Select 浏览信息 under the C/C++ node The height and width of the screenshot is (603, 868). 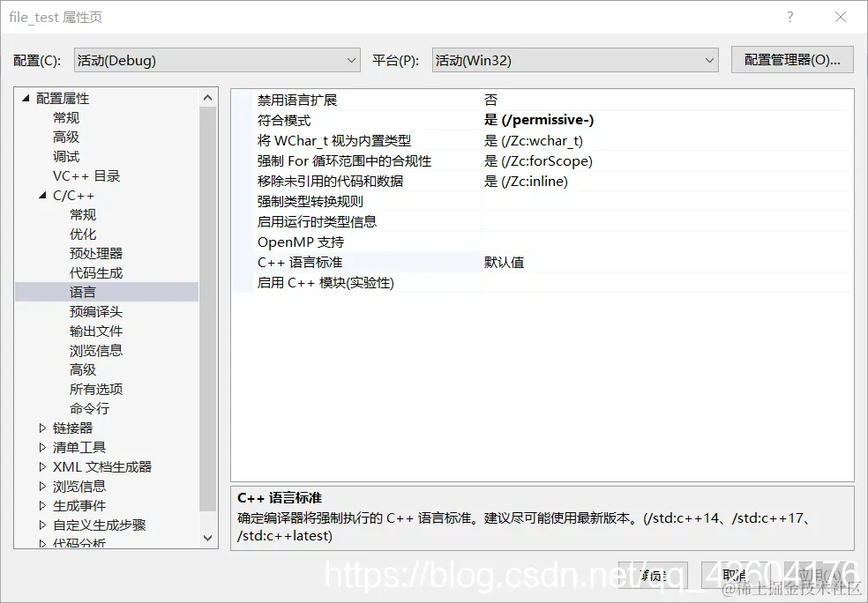pos(96,350)
